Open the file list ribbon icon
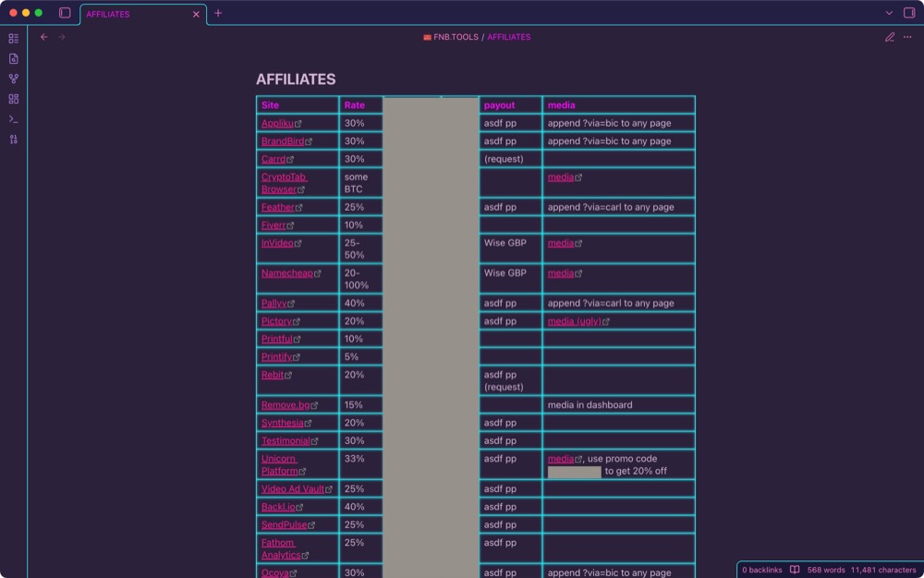The height and width of the screenshot is (578, 924). (x=14, y=39)
